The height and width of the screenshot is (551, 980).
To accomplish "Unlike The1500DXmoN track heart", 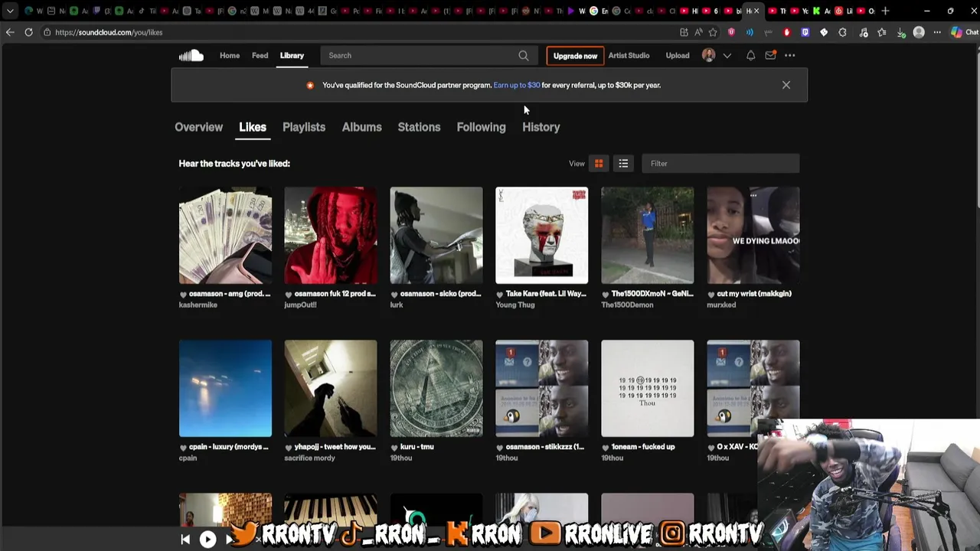I will click(x=606, y=294).
